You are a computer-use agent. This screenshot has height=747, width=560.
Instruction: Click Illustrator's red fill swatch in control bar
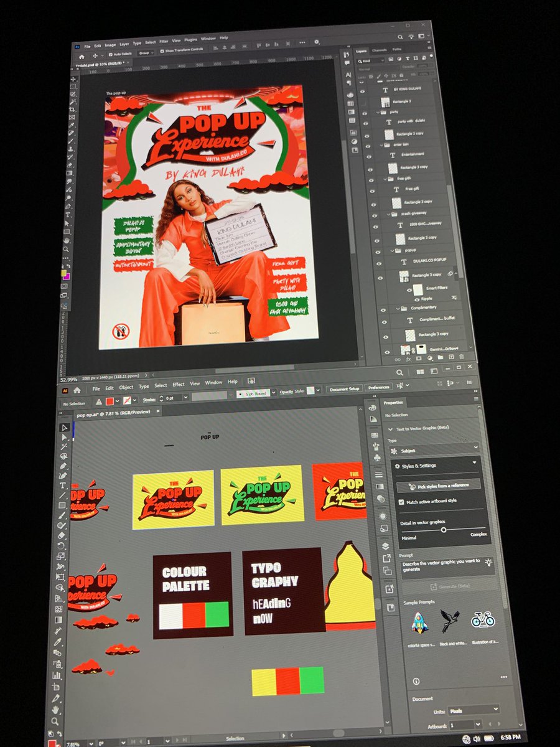(109, 400)
